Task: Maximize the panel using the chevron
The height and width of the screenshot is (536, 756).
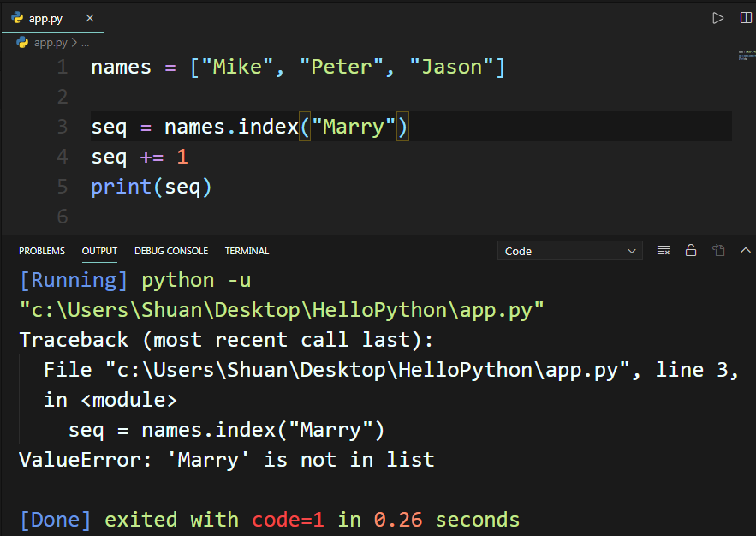Action: [745, 250]
